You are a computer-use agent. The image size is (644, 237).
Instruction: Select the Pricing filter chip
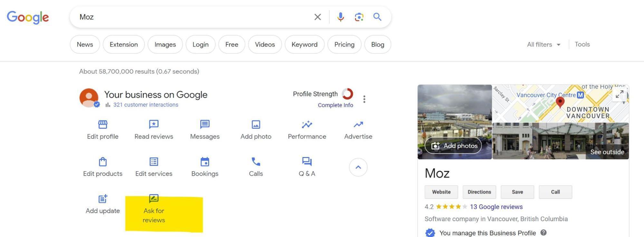(x=344, y=44)
